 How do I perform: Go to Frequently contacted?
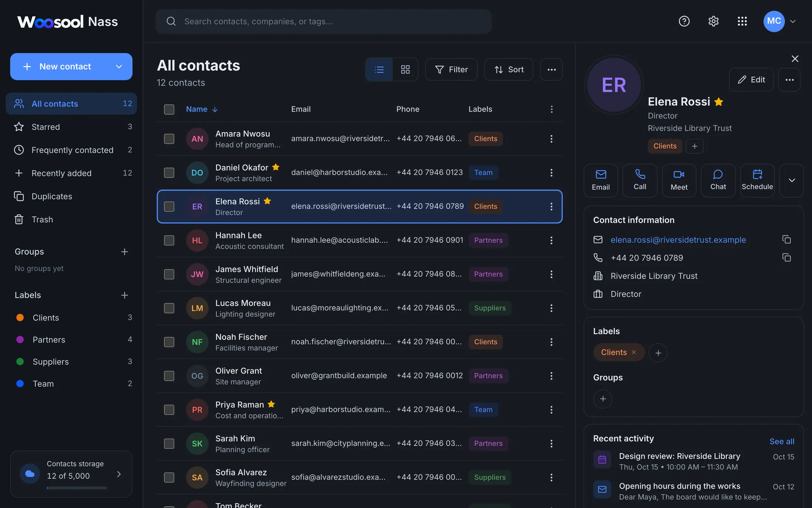click(71, 150)
